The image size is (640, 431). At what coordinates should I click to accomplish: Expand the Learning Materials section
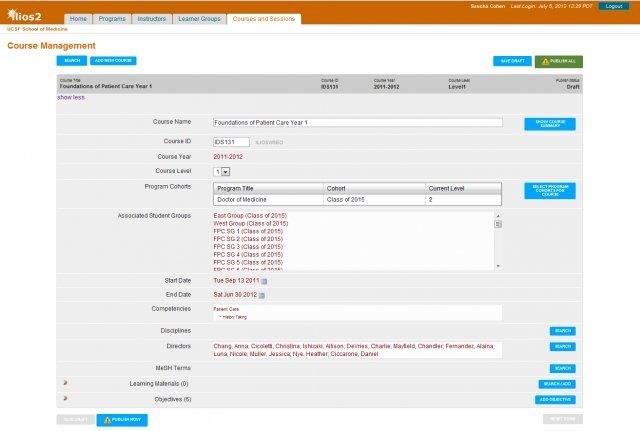click(x=65, y=383)
